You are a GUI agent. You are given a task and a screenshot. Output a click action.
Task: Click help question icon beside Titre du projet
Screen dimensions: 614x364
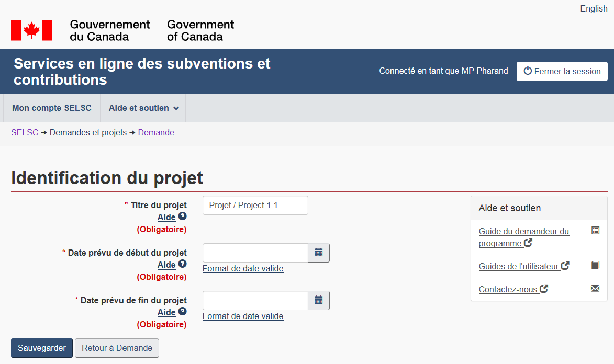coord(182,216)
